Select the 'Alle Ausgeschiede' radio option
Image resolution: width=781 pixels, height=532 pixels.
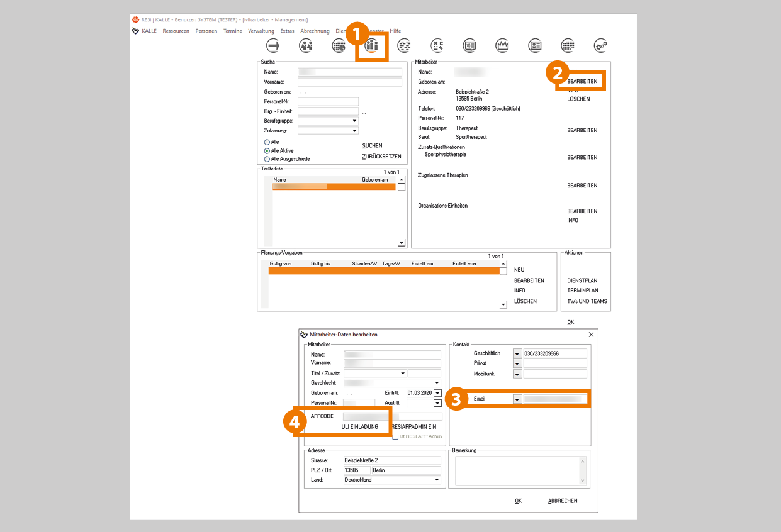click(x=267, y=159)
